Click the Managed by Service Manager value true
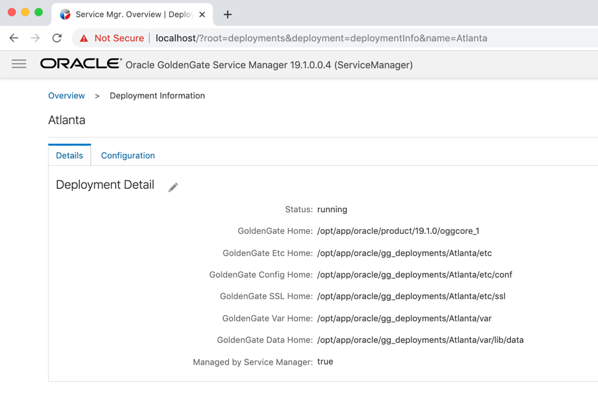The image size is (598, 397). 325,362
